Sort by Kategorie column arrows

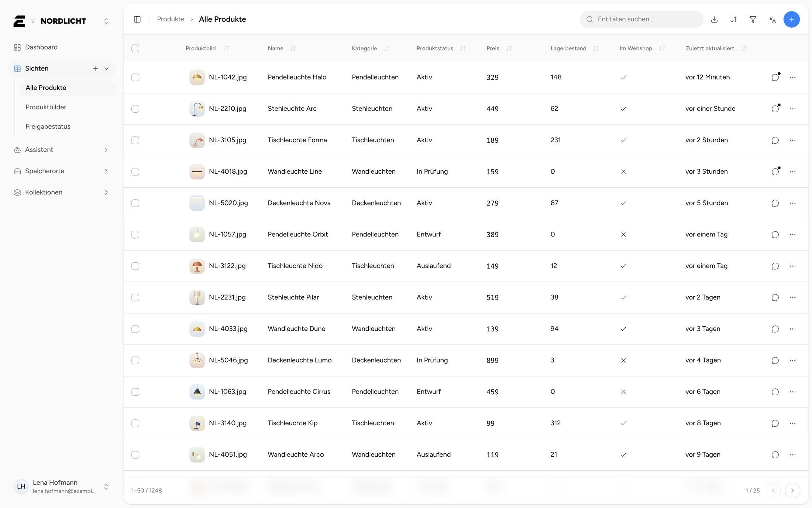[x=386, y=48]
